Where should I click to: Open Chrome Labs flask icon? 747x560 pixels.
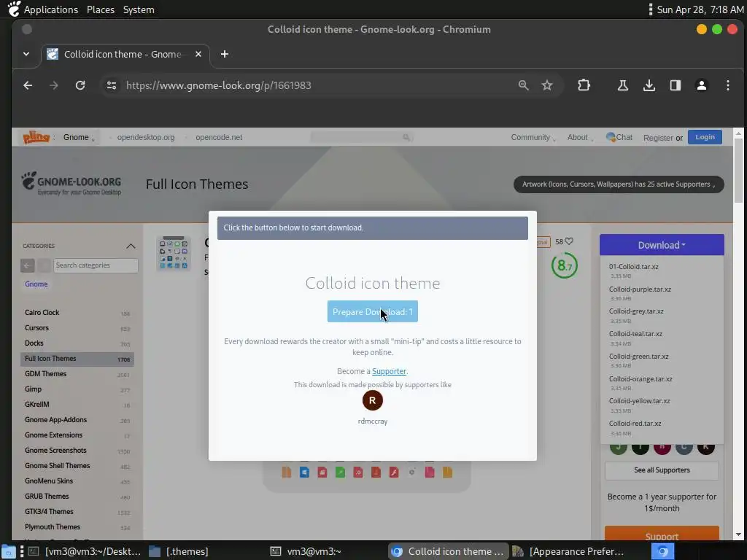pos(623,85)
